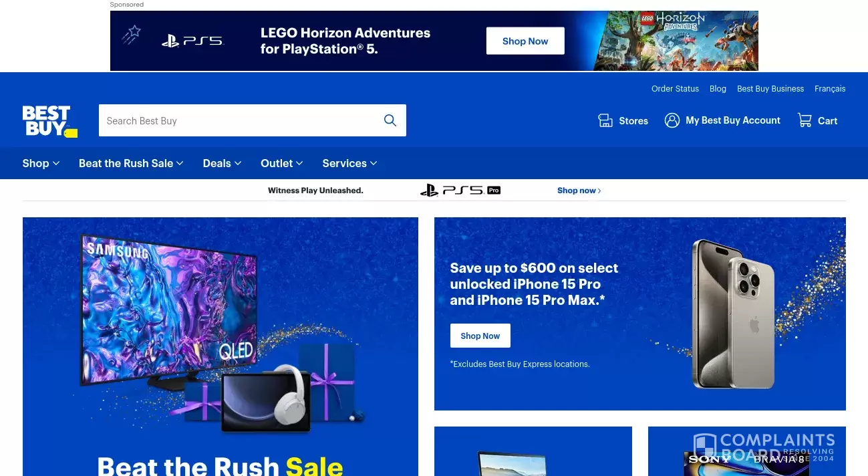Click the Order Status link

[x=675, y=89]
